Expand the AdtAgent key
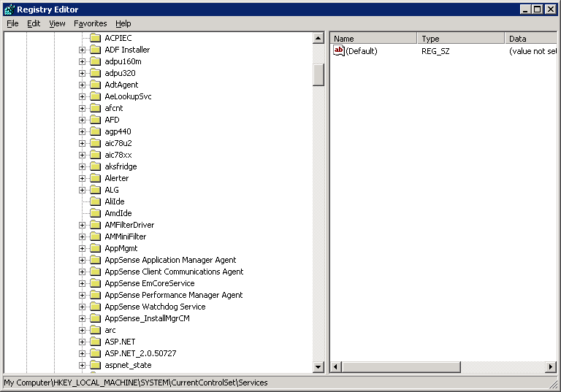This screenshot has height=392, width=561. (82, 85)
